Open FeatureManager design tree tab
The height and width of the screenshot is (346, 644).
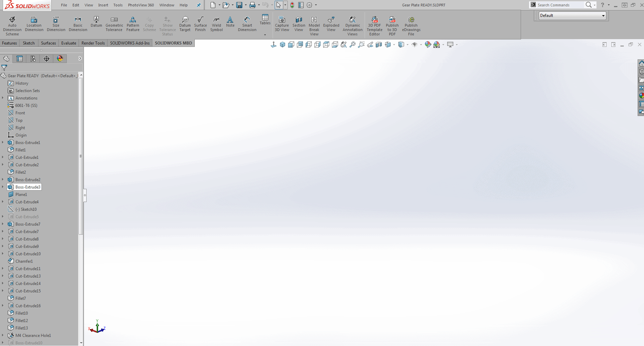coord(6,59)
